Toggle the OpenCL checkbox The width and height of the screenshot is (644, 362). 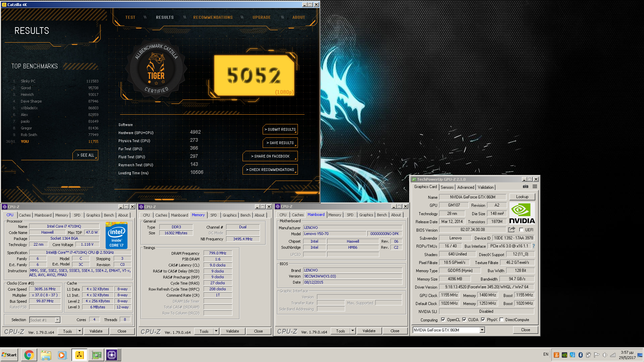point(443,320)
